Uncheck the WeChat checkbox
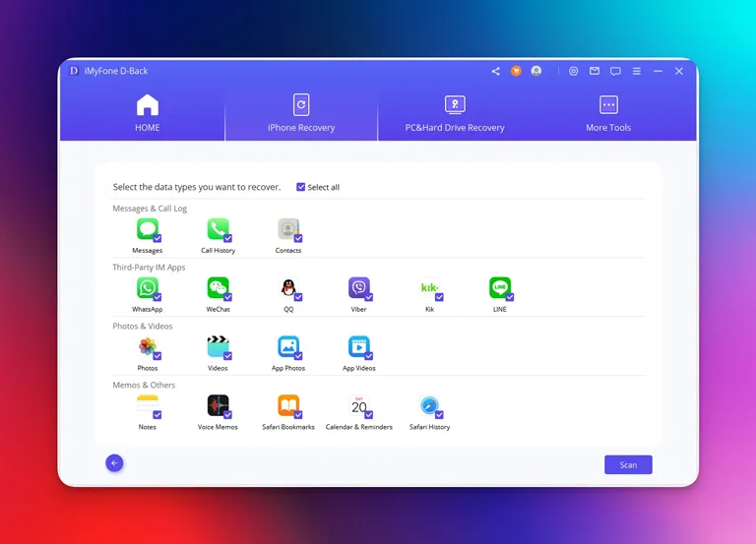This screenshot has width=756, height=544. point(227,297)
